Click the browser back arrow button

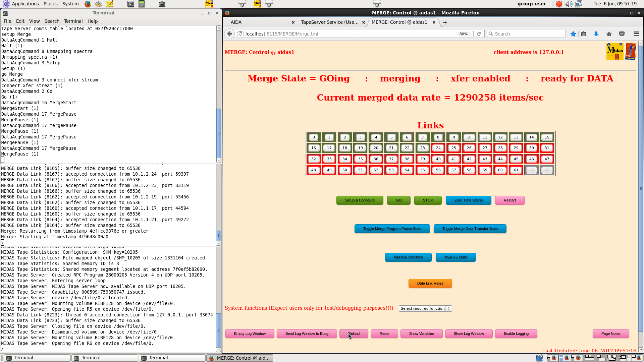(x=229, y=34)
